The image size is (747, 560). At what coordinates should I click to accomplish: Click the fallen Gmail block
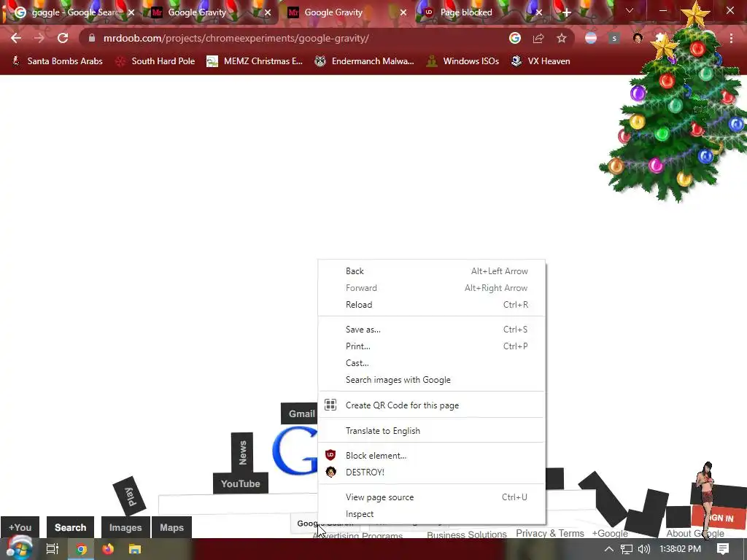coord(300,413)
